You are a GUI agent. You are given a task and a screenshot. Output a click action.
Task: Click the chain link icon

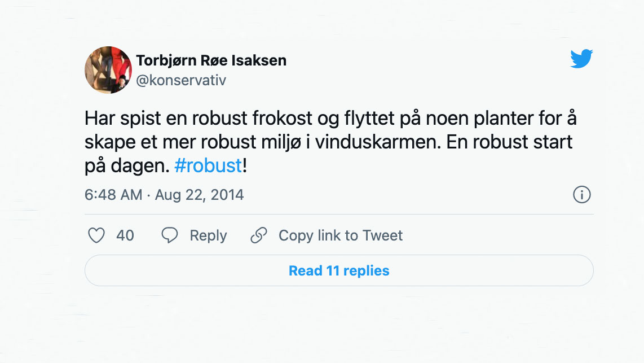(259, 235)
